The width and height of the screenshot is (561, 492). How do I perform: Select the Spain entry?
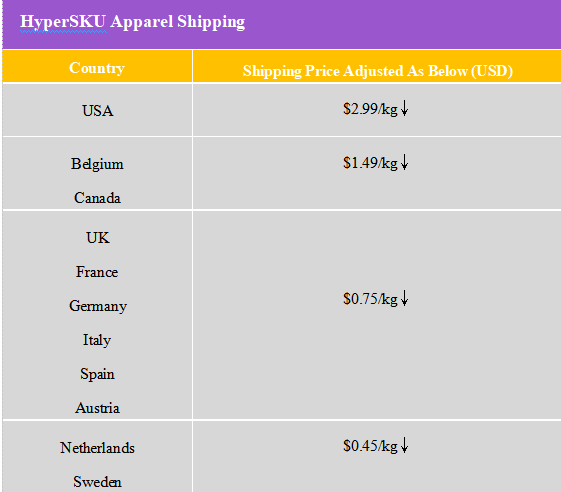pyautogui.click(x=97, y=374)
